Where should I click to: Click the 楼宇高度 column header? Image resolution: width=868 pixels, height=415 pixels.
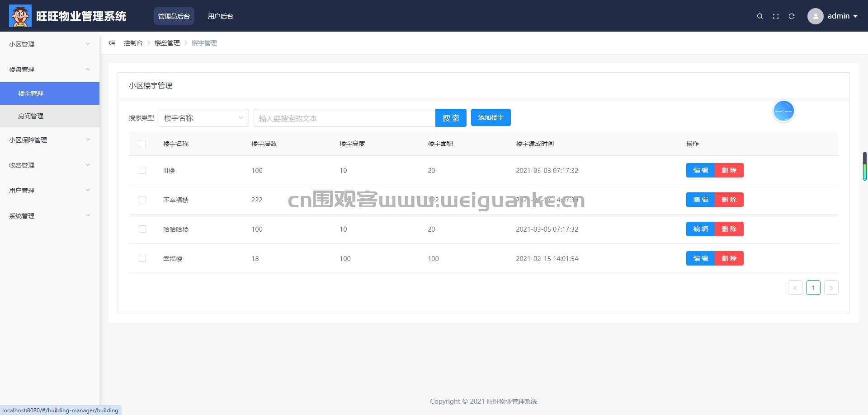[352, 144]
